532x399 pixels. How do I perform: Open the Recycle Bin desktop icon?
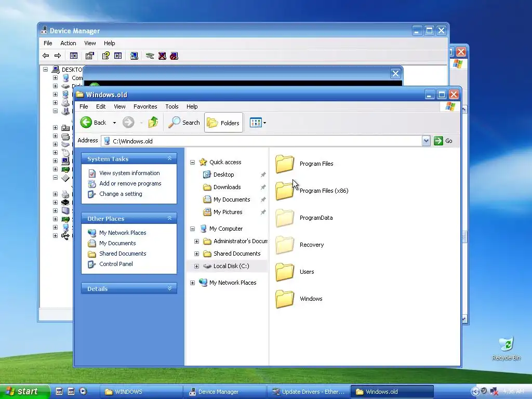coord(506,349)
